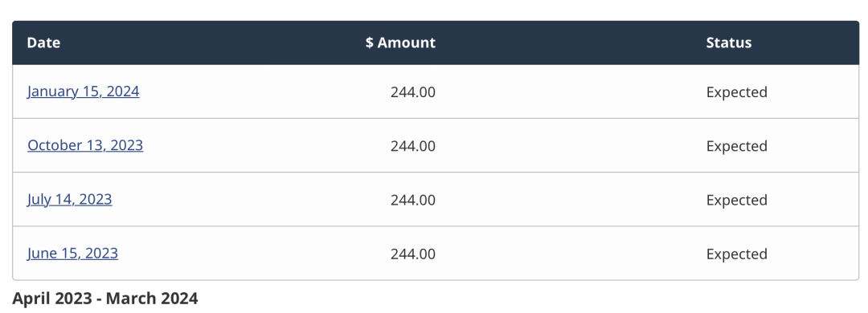Click the 244.00 amount for July 14, 2023

point(413,200)
